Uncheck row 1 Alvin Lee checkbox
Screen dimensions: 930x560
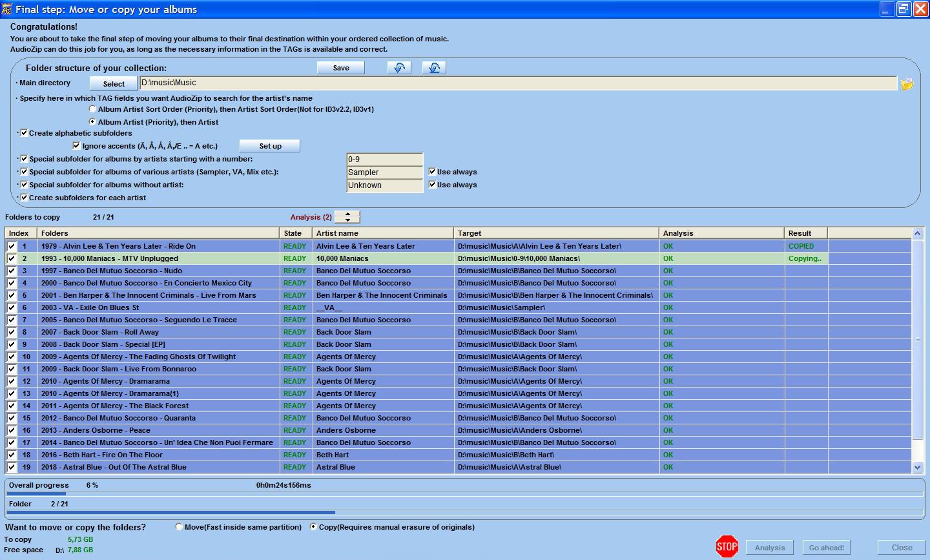click(x=12, y=246)
